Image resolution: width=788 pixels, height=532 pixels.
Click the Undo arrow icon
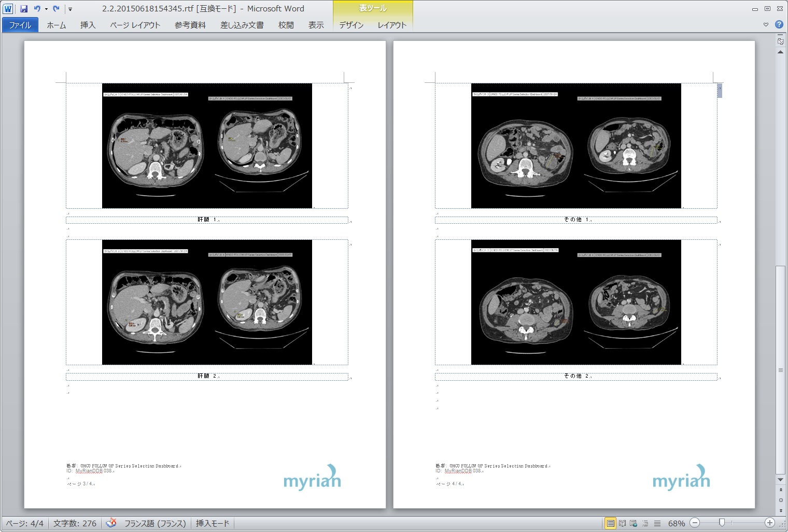(x=37, y=9)
